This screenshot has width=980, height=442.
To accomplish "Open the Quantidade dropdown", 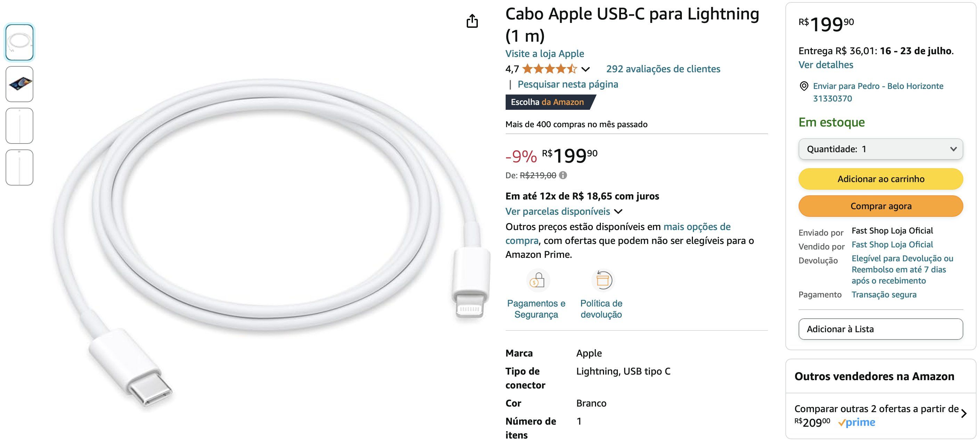I will pos(880,149).
